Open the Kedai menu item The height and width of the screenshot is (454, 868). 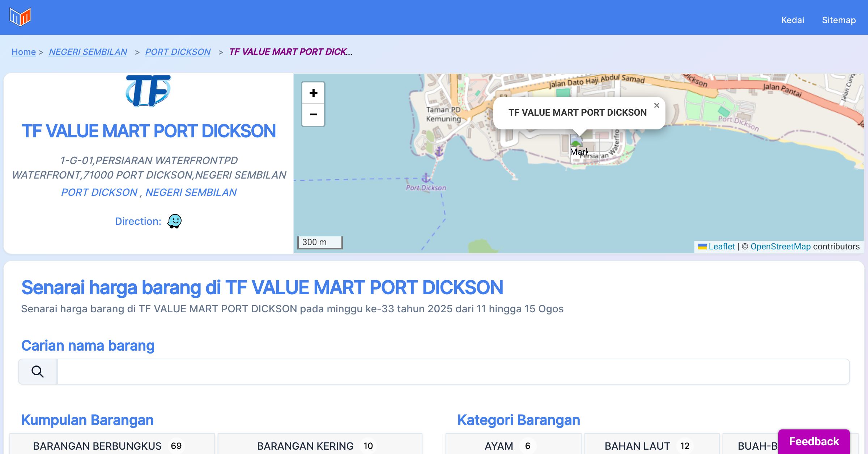[x=792, y=20]
